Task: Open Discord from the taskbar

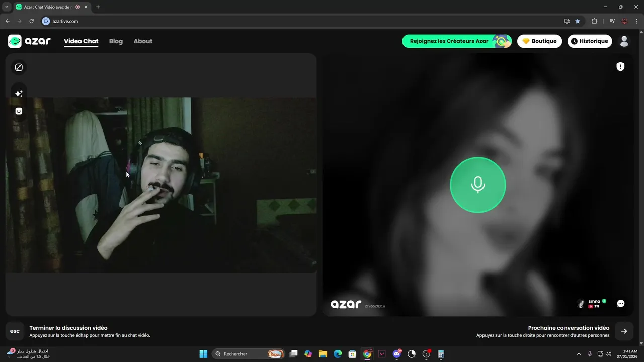Action: tap(397, 354)
